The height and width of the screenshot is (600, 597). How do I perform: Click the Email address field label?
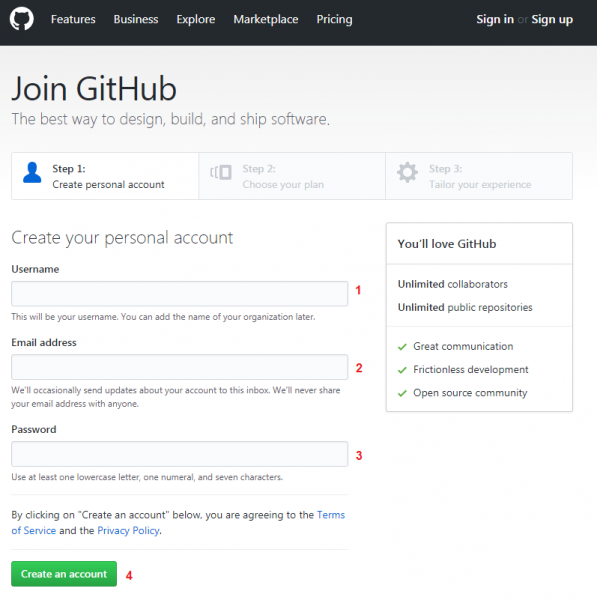click(44, 342)
